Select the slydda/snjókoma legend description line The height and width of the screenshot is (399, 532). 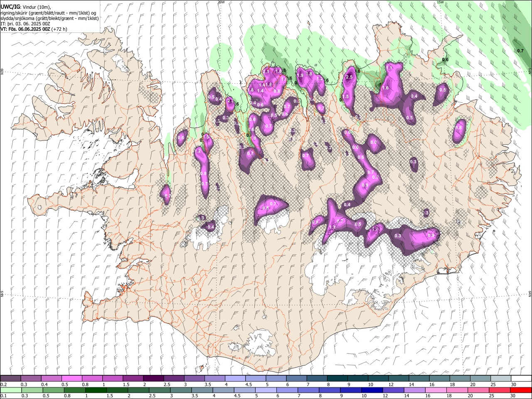pos(49,18)
